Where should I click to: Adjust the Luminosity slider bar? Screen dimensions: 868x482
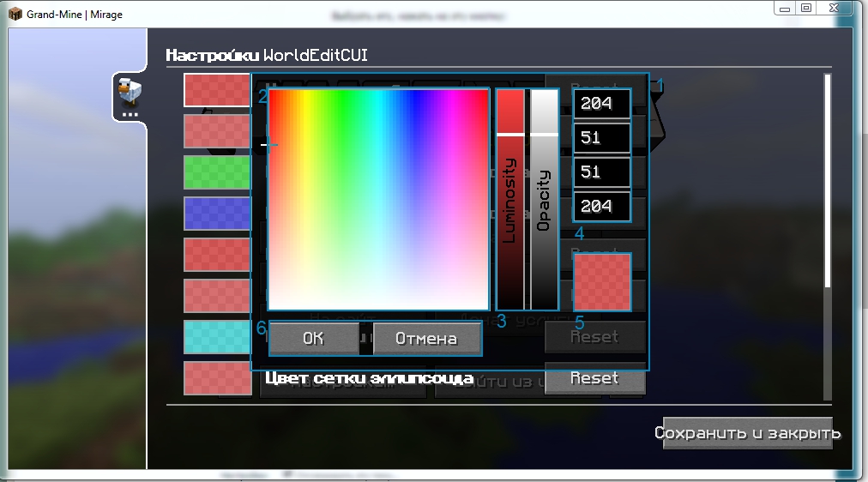tap(510, 199)
